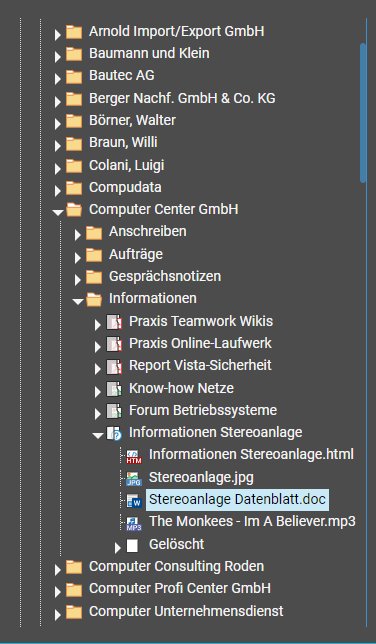Click the MP3 icon of The Monkees track
Screen dimensions: 376x644
pos(134,523)
